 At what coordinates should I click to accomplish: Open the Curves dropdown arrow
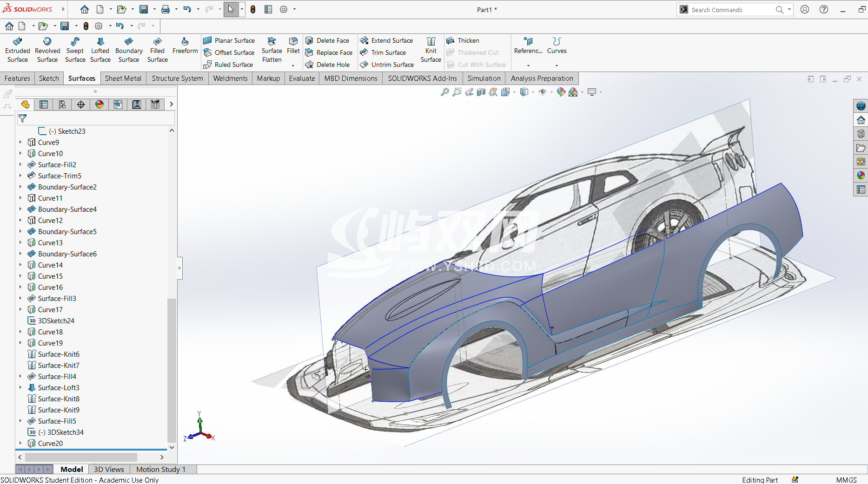(x=557, y=65)
